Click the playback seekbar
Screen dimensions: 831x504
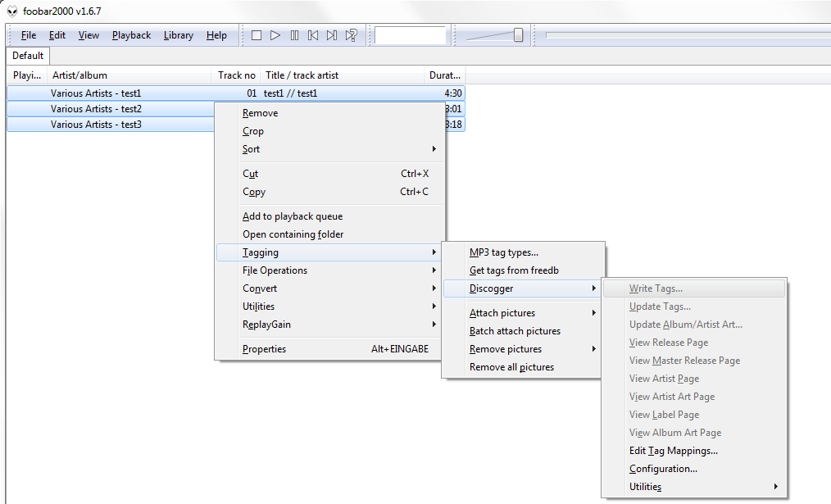point(688,35)
